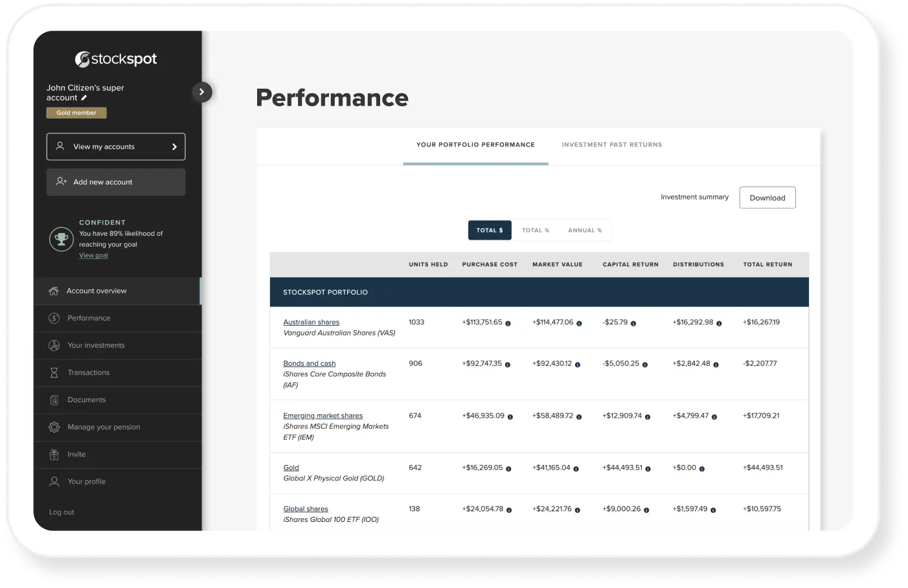Click the Performance dollar icon
908x588 pixels.
[53, 318]
